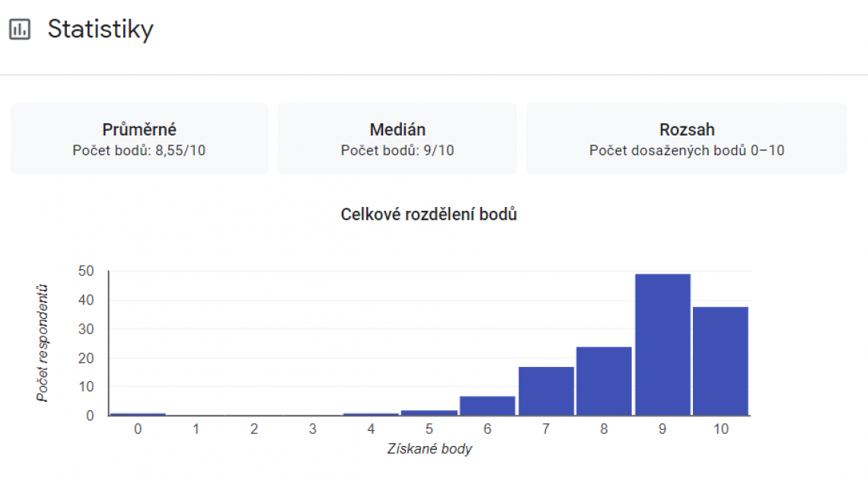
Task: Click the tiny bar for score 4
Action: click(371, 414)
